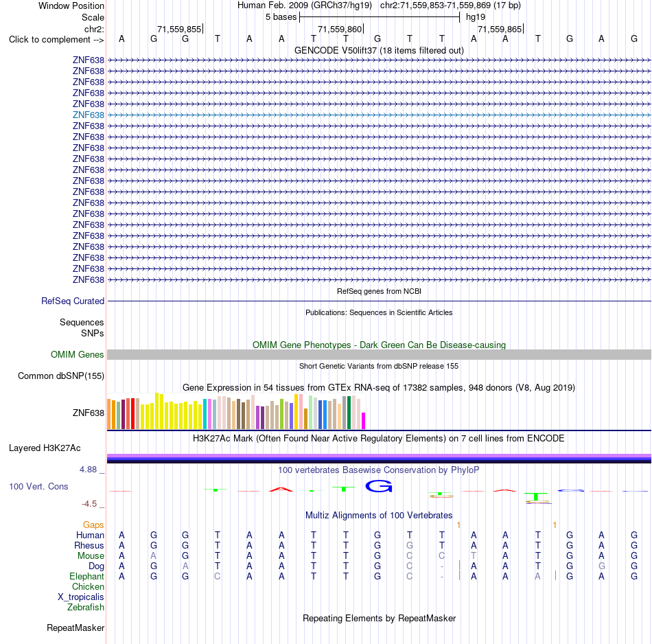Click the Multiz Alignments of 100 Vertebrates title
The height and width of the screenshot is (644, 652).
point(379,516)
